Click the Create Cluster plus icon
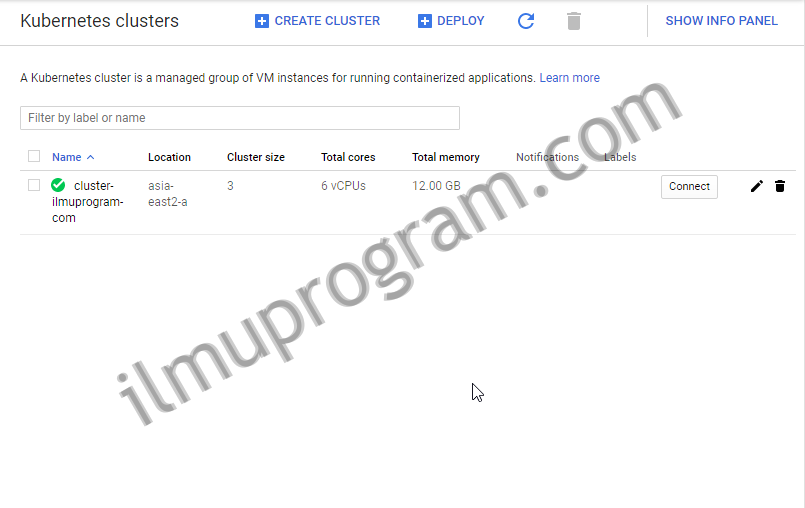This screenshot has width=805, height=508. coord(262,21)
